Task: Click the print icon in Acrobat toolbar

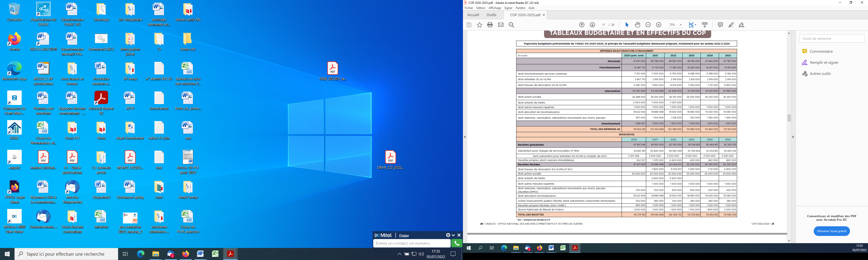Action: pos(490,25)
